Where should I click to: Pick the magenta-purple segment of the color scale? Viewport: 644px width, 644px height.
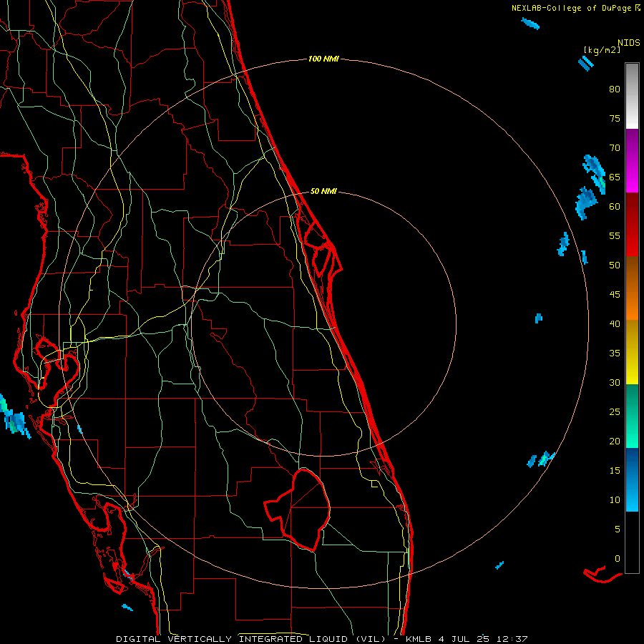pyautogui.click(x=632, y=160)
